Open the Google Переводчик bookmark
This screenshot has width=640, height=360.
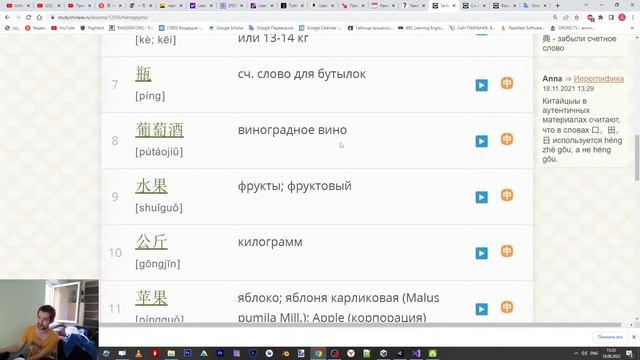pos(271,28)
